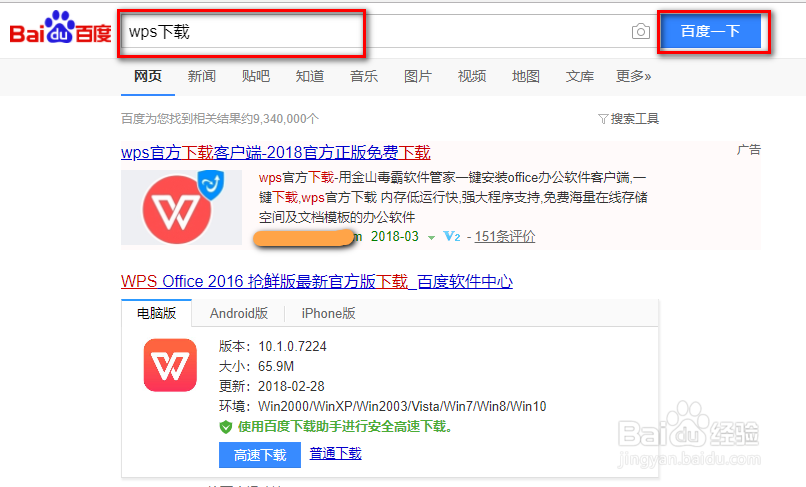This screenshot has height=487, width=806.
Task: Go to the 地图 tab
Action: (x=526, y=77)
